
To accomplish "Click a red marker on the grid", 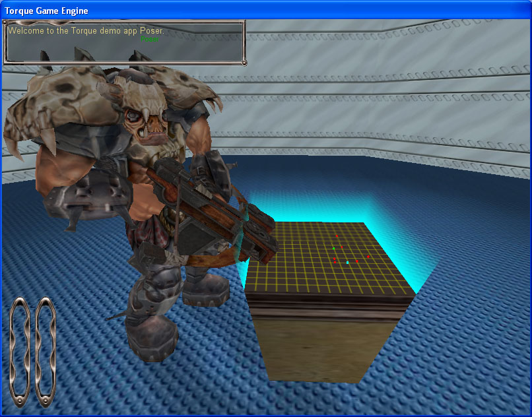I will [339, 235].
